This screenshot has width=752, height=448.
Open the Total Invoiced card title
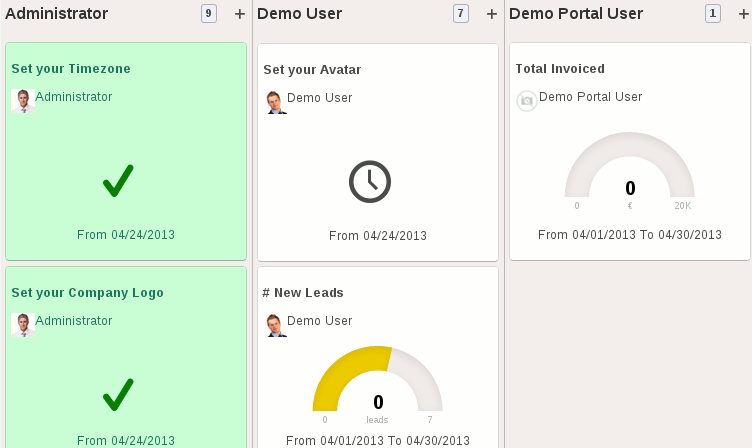560,69
